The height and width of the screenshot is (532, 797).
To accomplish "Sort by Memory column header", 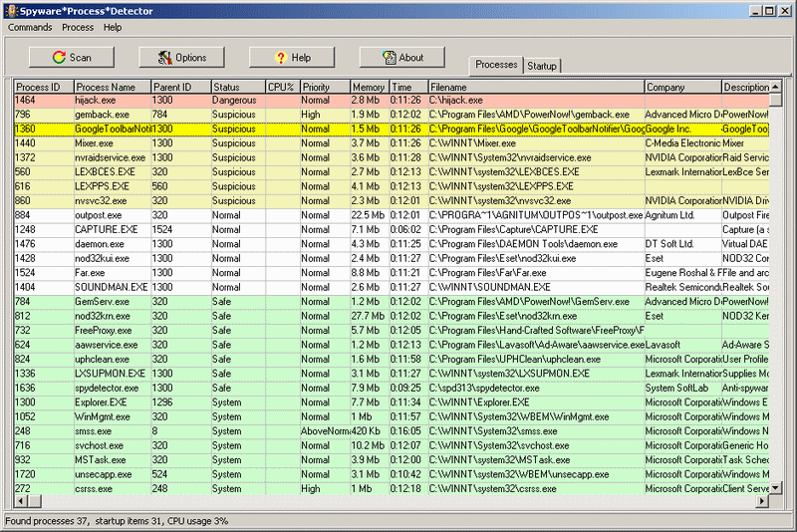I will click(368, 88).
